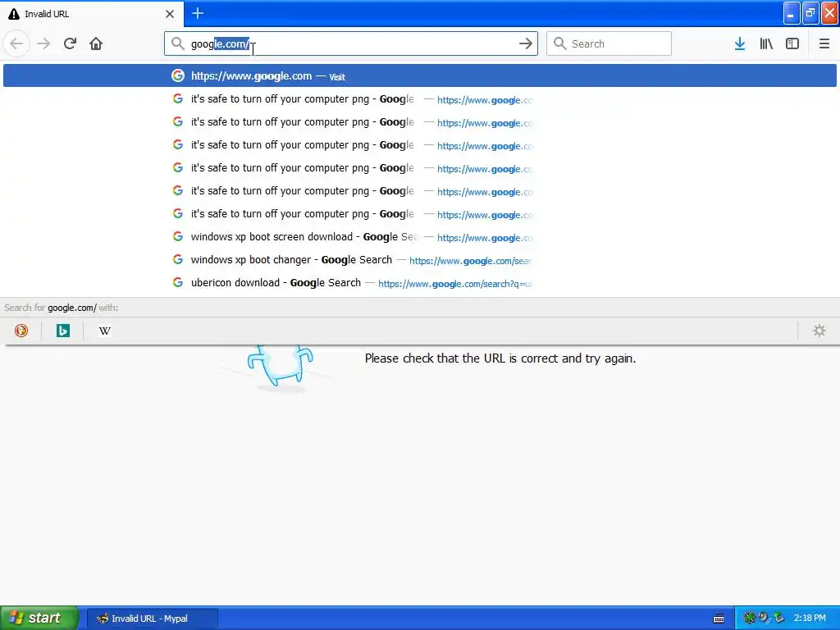Reload the current page
Viewport: 840px width, 630px height.
71,43
